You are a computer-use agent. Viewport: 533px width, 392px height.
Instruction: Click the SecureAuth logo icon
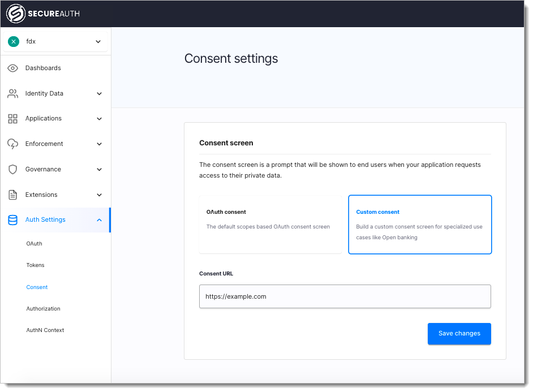click(x=16, y=14)
